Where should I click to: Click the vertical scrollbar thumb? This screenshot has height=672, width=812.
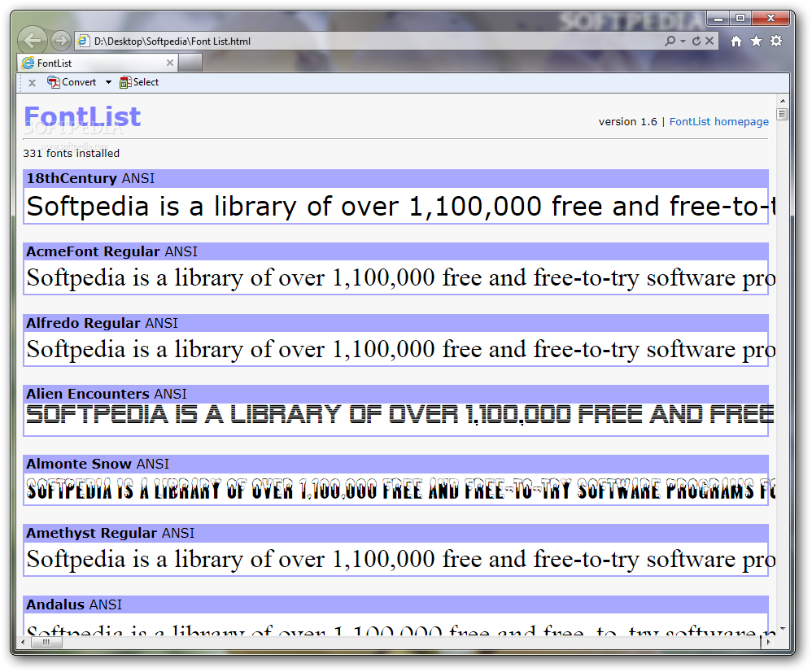pos(783,114)
